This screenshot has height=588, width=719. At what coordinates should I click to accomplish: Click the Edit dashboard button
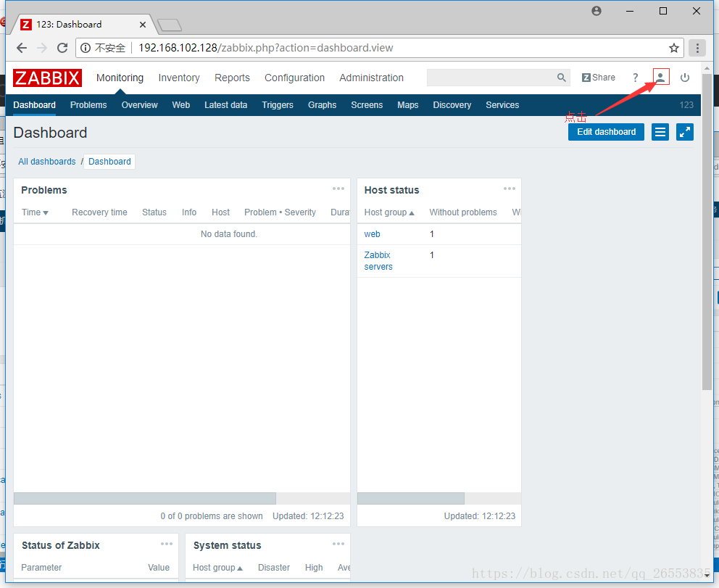click(x=606, y=132)
